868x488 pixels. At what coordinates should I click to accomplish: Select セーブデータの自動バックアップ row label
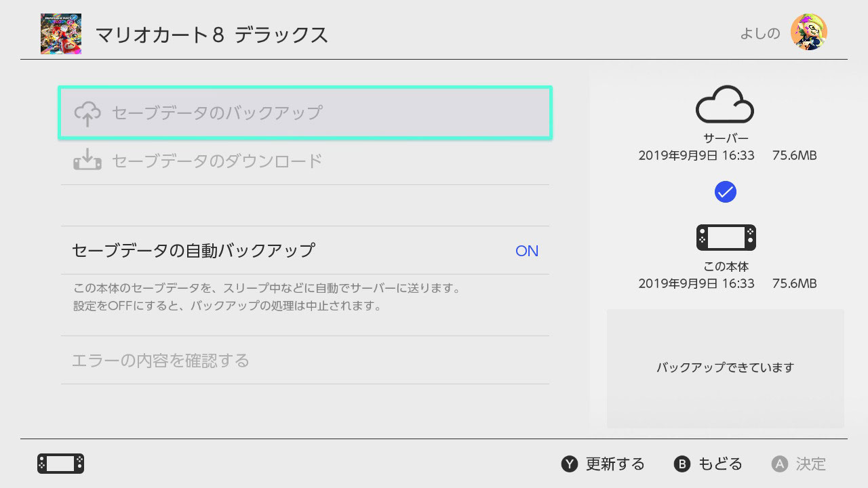[x=193, y=251]
